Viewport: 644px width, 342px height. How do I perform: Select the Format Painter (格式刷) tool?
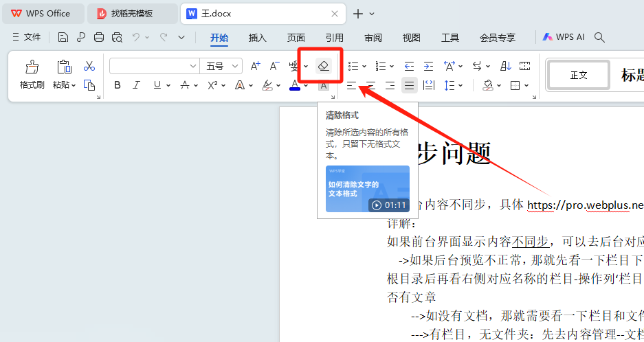pos(32,75)
